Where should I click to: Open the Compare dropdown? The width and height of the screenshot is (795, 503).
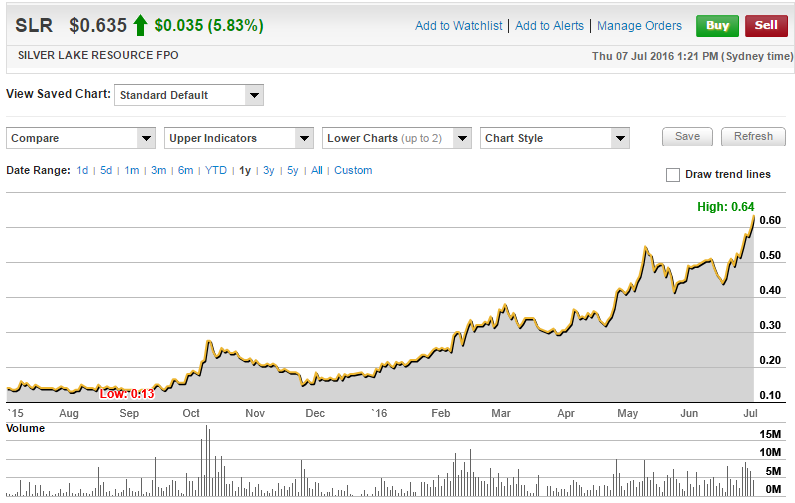tap(81, 138)
